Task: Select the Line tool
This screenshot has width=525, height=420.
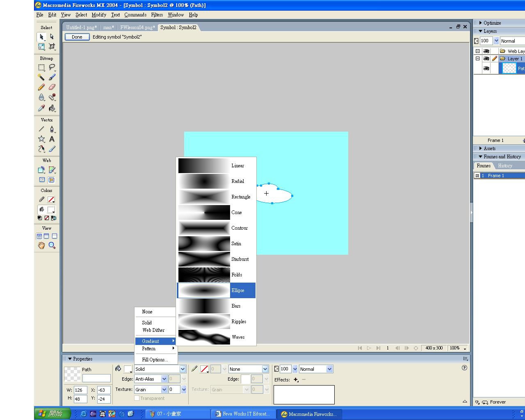Action: tap(41, 129)
